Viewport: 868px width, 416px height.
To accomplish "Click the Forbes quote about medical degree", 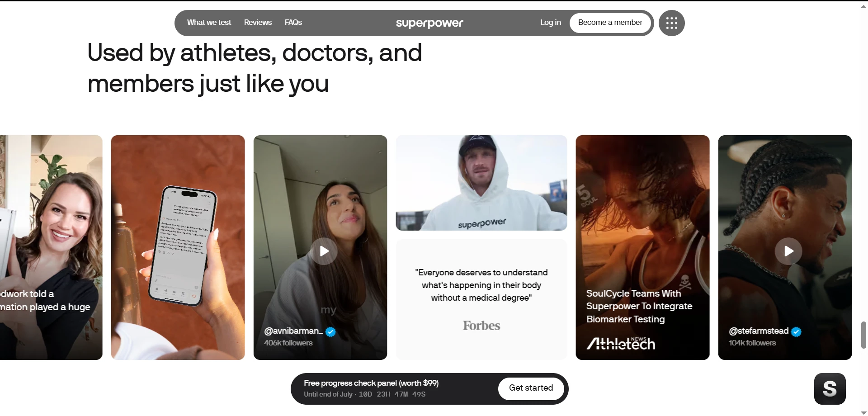I will 481,285.
